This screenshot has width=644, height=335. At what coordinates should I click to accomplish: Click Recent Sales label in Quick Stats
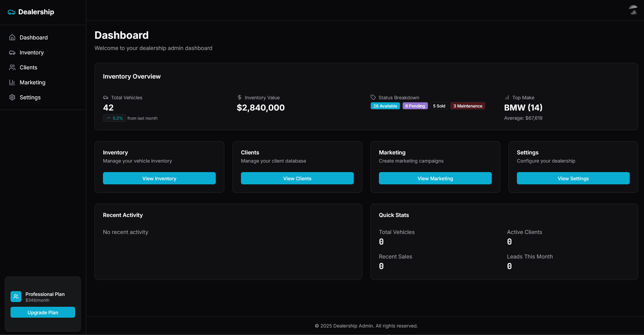396,256
